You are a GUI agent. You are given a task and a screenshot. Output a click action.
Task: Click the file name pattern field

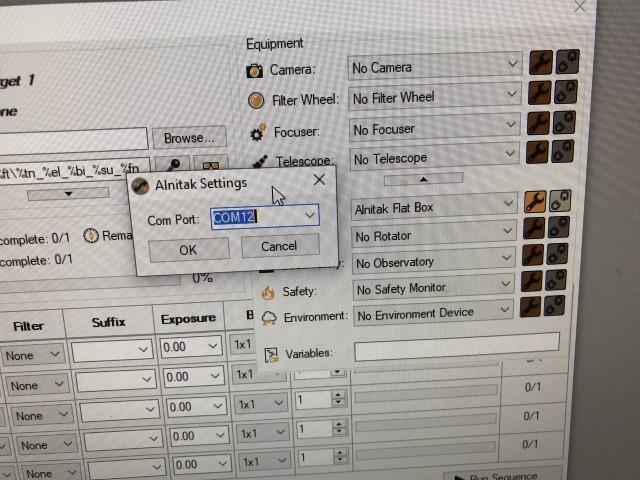[74, 170]
